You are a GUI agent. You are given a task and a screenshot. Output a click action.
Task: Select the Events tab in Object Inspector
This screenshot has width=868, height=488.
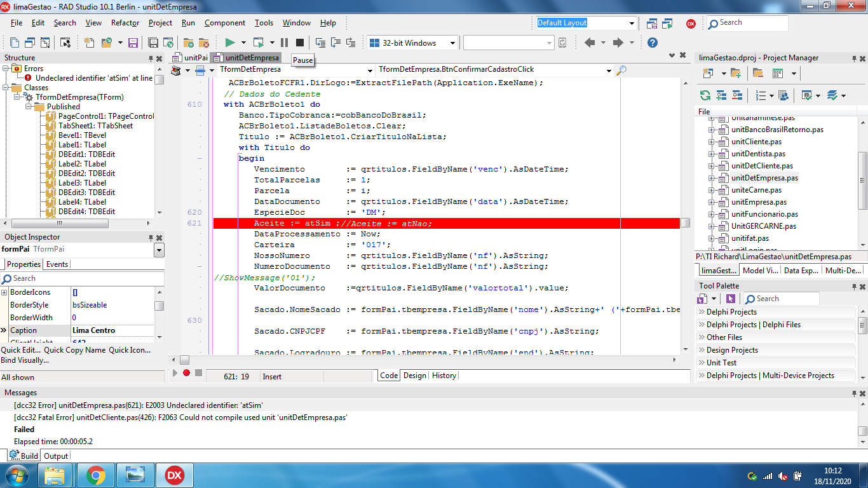coord(57,264)
